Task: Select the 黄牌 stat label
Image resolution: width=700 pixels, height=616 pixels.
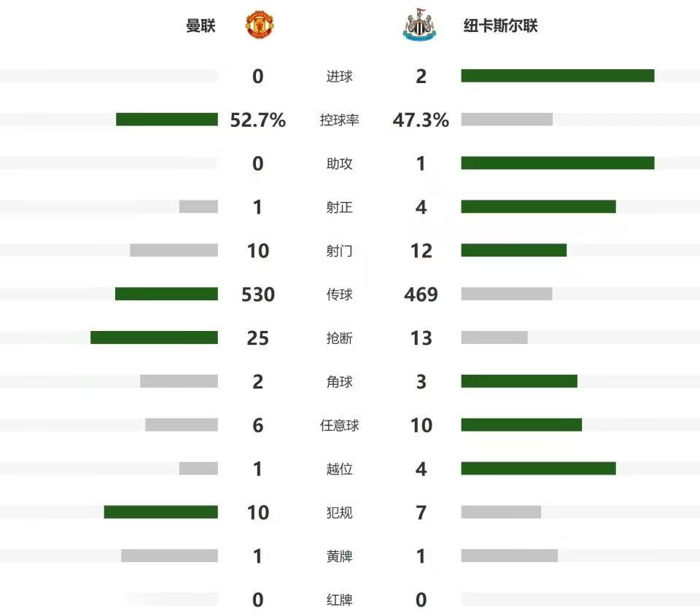Action: click(339, 556)
